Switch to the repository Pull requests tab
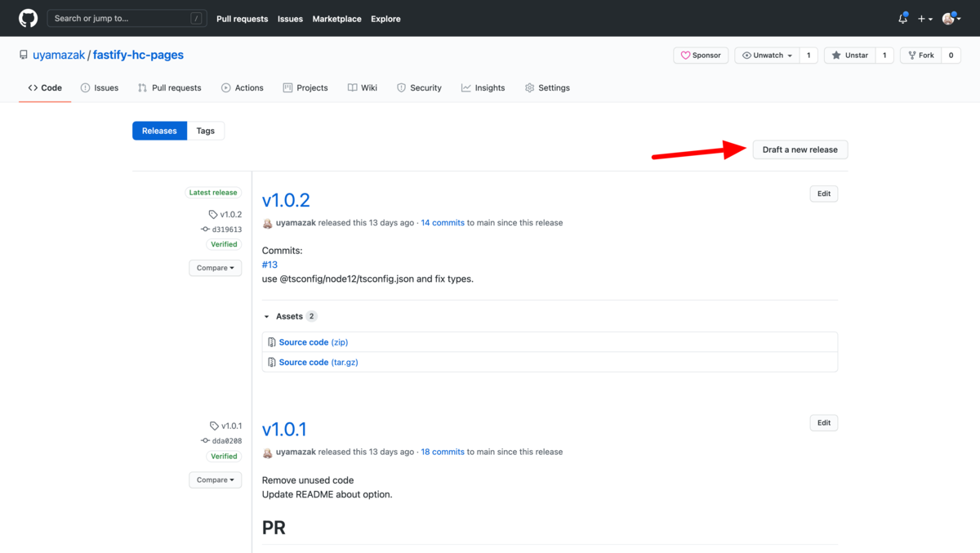The image size is (980, 553). click(x=170, y=87)
